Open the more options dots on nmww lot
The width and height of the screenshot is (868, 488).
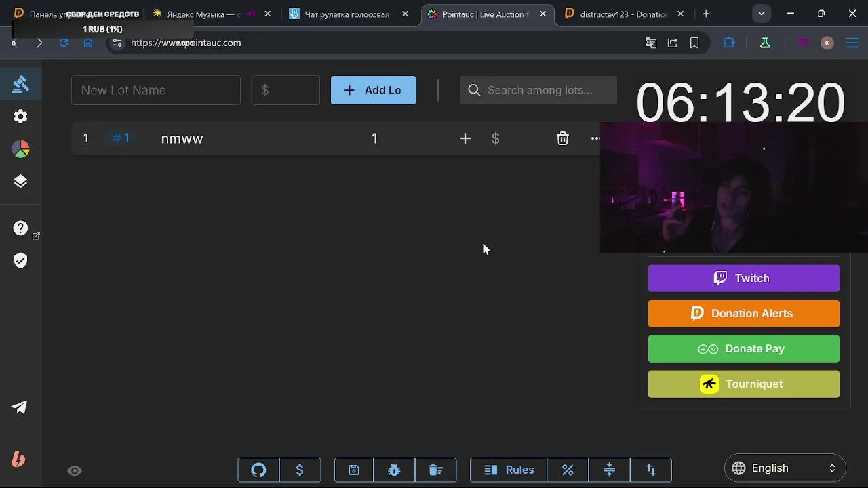tap(595, 138)
